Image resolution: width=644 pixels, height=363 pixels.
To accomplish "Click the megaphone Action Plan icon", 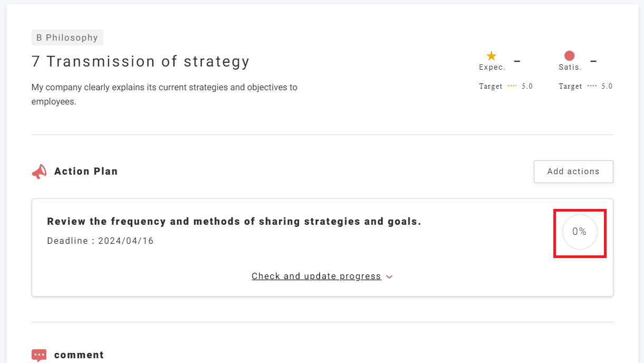I will tap(39, 171).
